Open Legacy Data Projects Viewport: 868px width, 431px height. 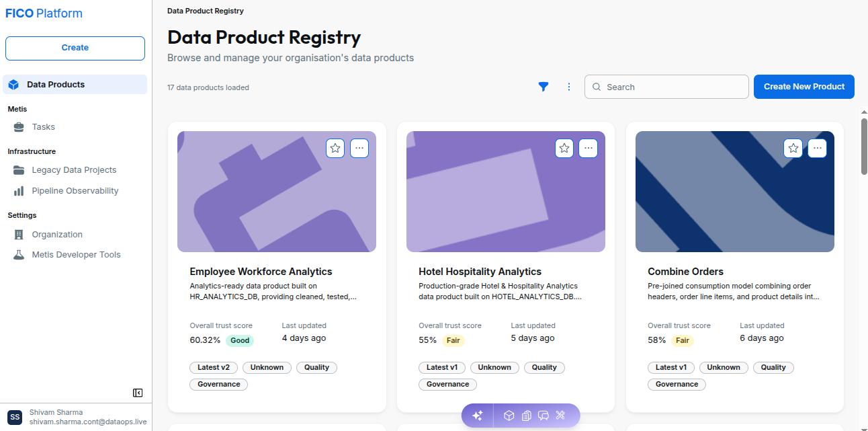75,170
